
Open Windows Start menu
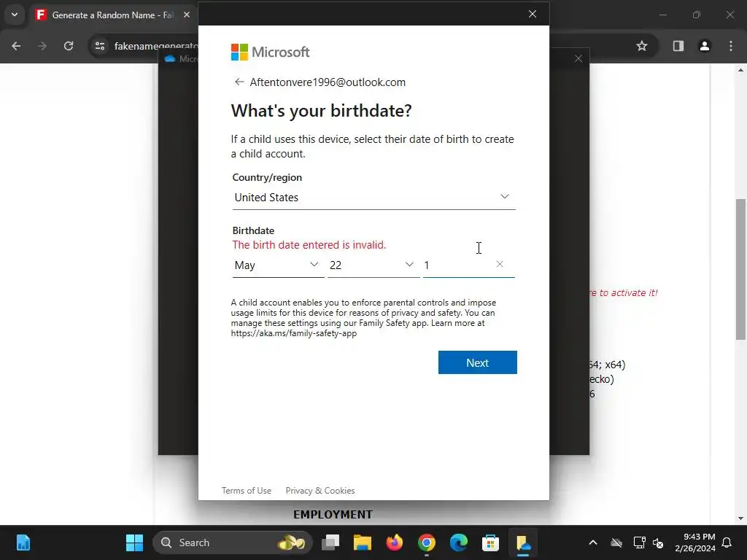tap(134, 542)
